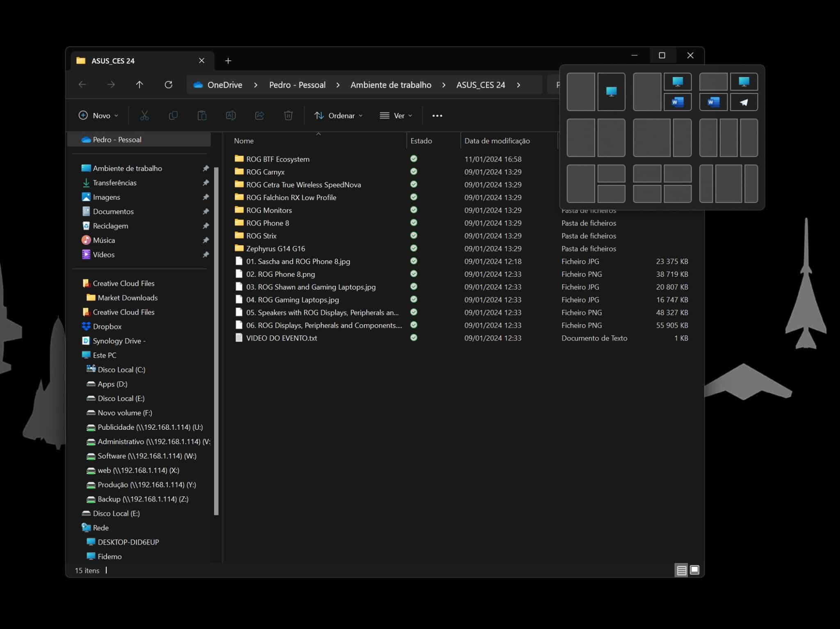This screenshot has height=629, width=840.
Task: Click the Delete trash can icon
Action: (x=288, y=116)
